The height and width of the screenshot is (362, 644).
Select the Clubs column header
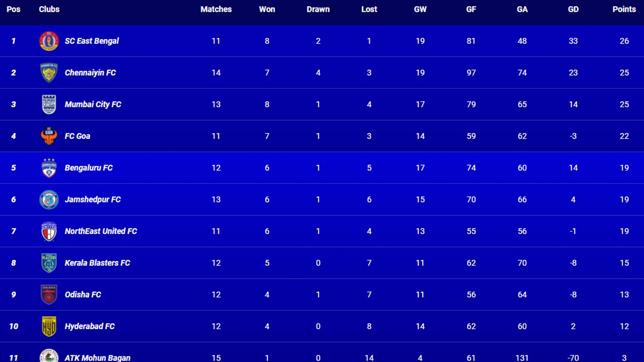tap(49, 9)
